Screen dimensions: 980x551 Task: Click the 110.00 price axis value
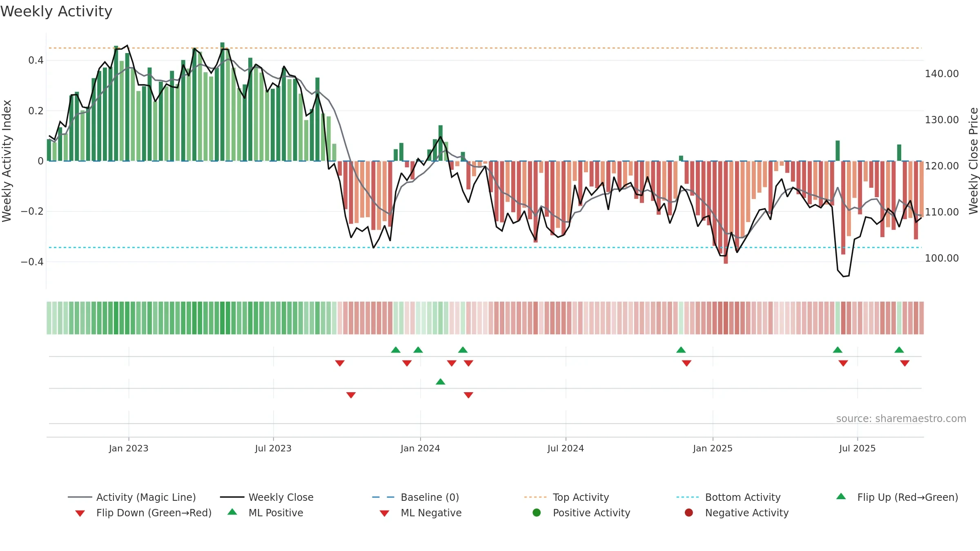click(942, 212)
